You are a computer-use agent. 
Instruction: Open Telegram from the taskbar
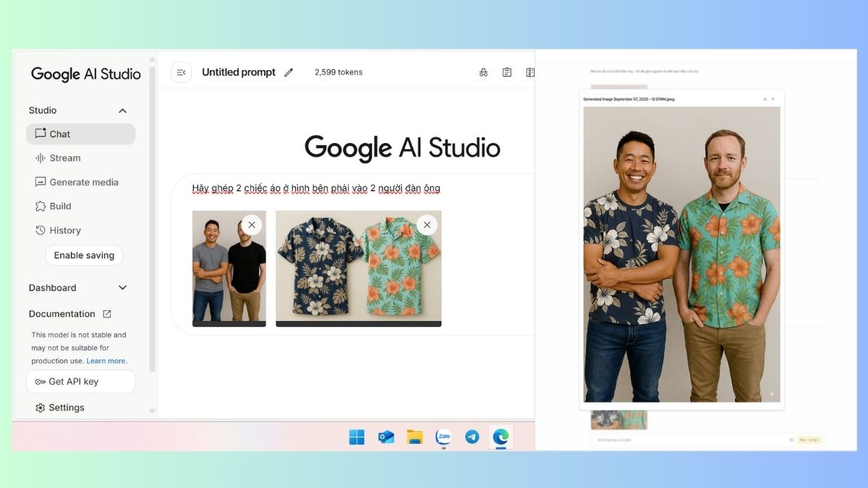(x=472, y=437)
